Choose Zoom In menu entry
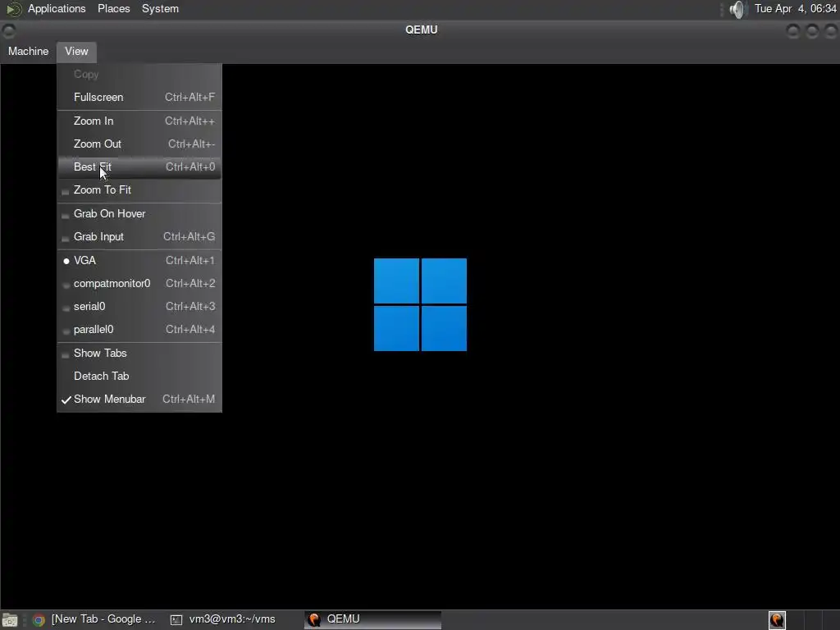 coord(139,121)
